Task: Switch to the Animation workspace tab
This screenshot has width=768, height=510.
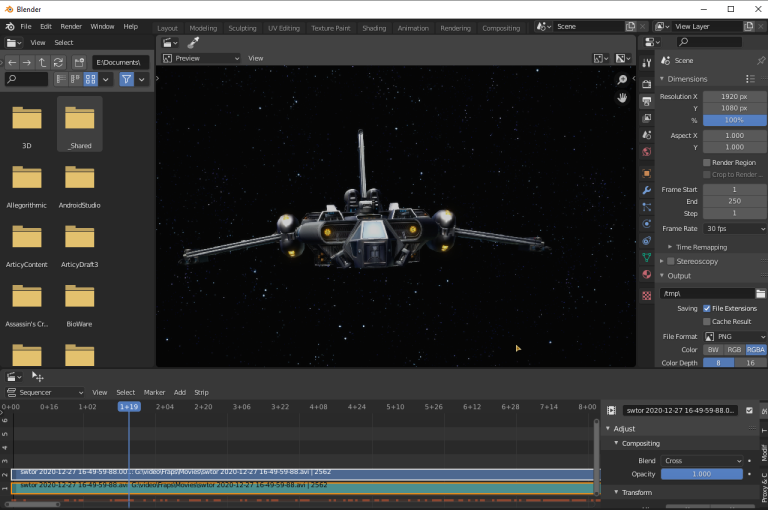Action: point(413,28)
